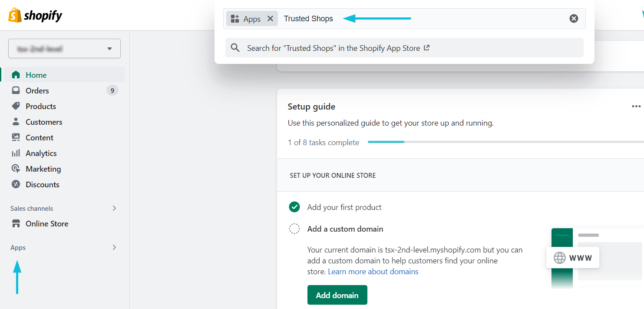644x309 pixels.
Task: Expand the Apps section chevron
Action: tap(115, 247)
